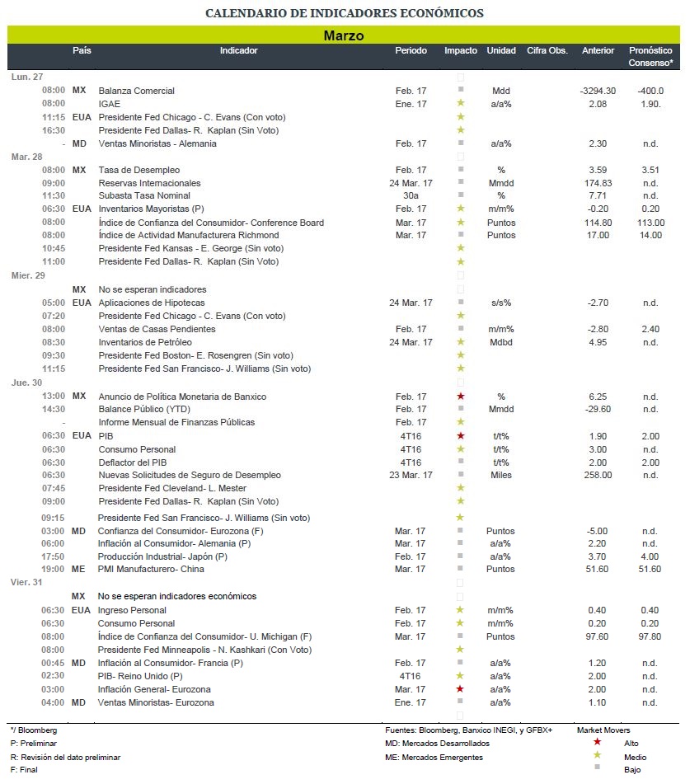The height and width of the screenshot is (784, 690).
Task: Click yellow star for Inventarios de Petróleo
Action: (x=461, y=341)
